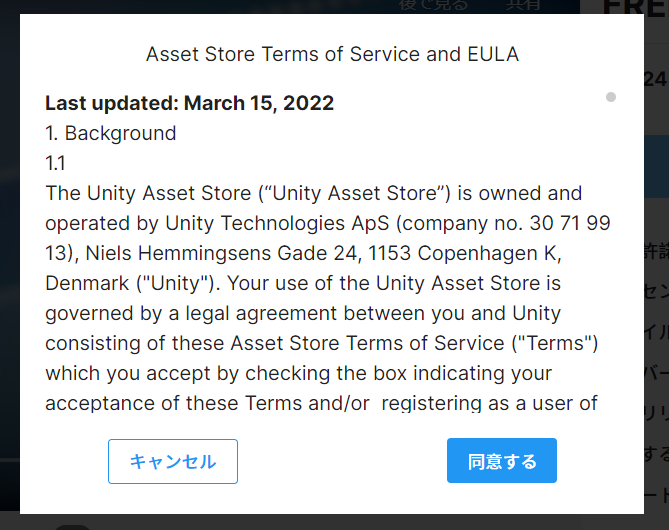Click the line mentioning "Terms of Service ("Terms")"
The image size is (669, 530).
point(322,344)
